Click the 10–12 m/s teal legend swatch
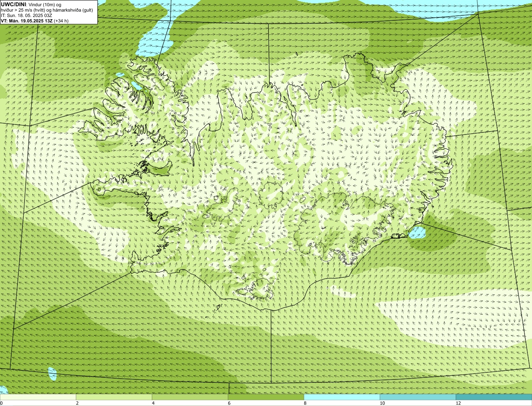 pos(418,397)
